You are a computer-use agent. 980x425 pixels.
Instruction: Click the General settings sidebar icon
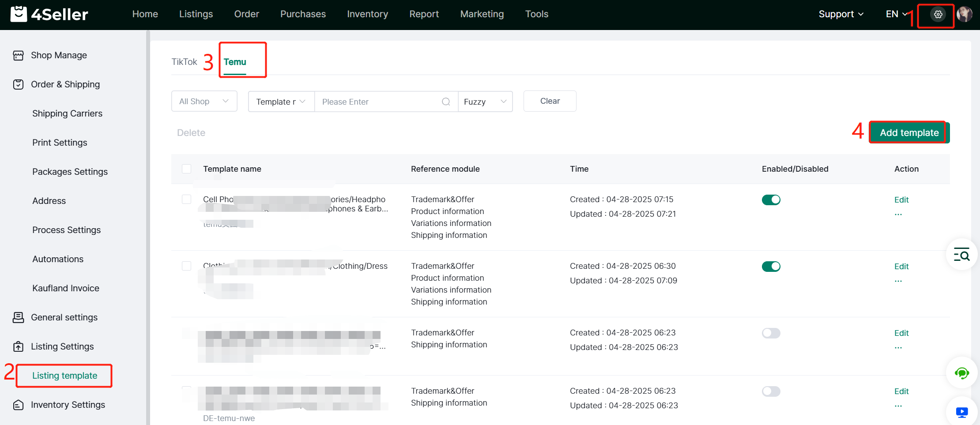tap(18, 317)
